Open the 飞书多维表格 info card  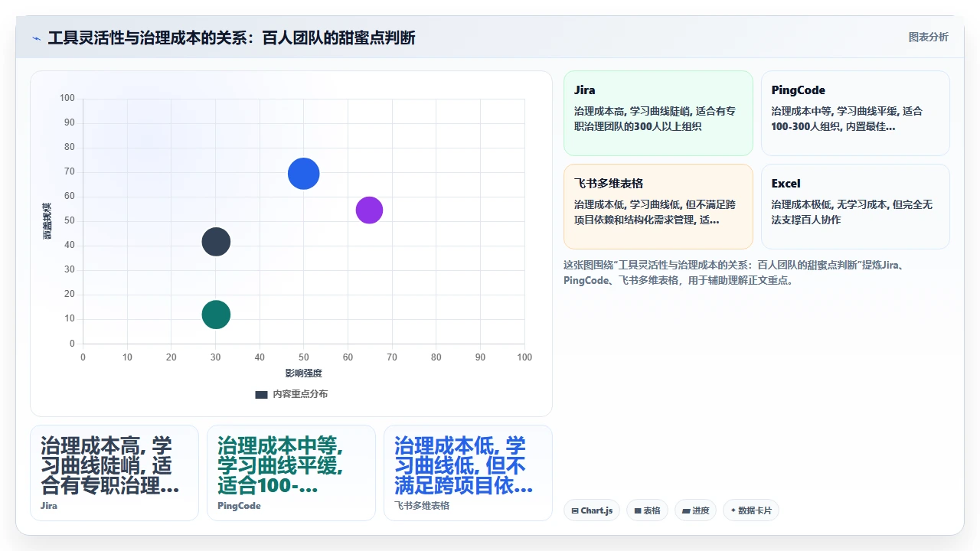point(658,207)
